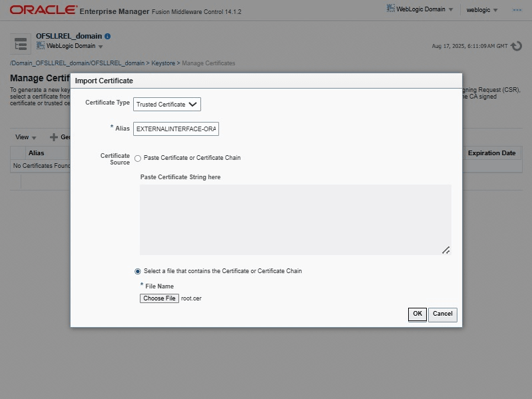Click the Domain_OFSLLREL_domain breadcrumb link
Screen dimensions: 532x399
[77, 63]
